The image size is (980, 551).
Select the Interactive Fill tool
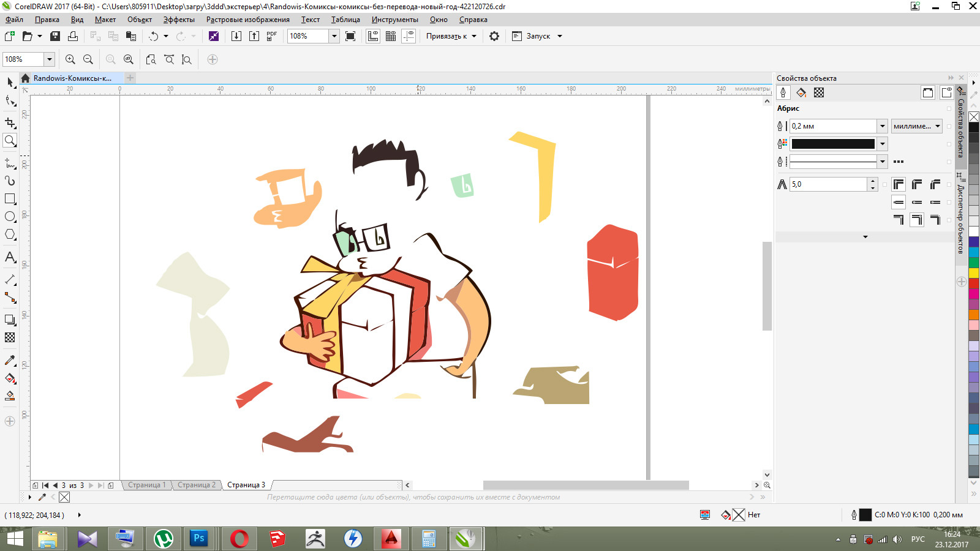pyautogui.click(x=10, y=378)
